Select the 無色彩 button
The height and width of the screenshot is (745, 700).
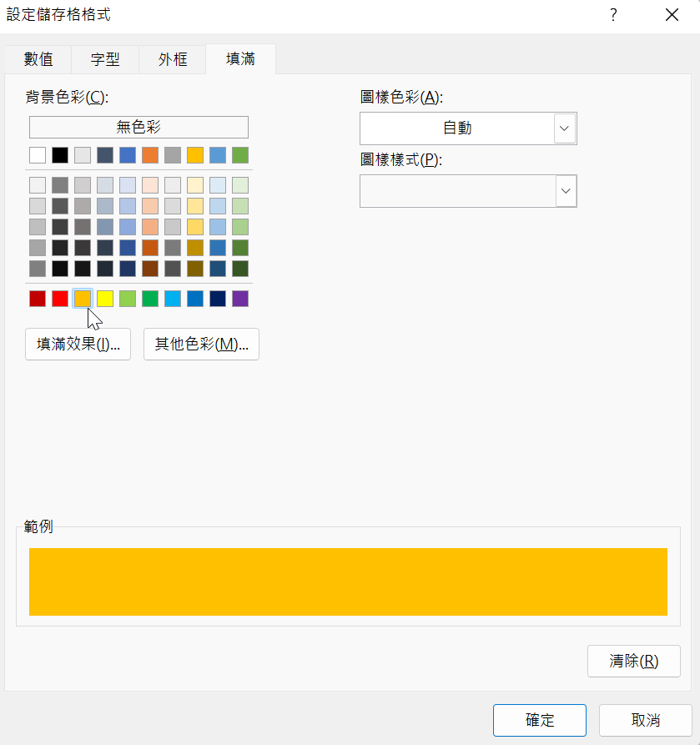[138, 127]
